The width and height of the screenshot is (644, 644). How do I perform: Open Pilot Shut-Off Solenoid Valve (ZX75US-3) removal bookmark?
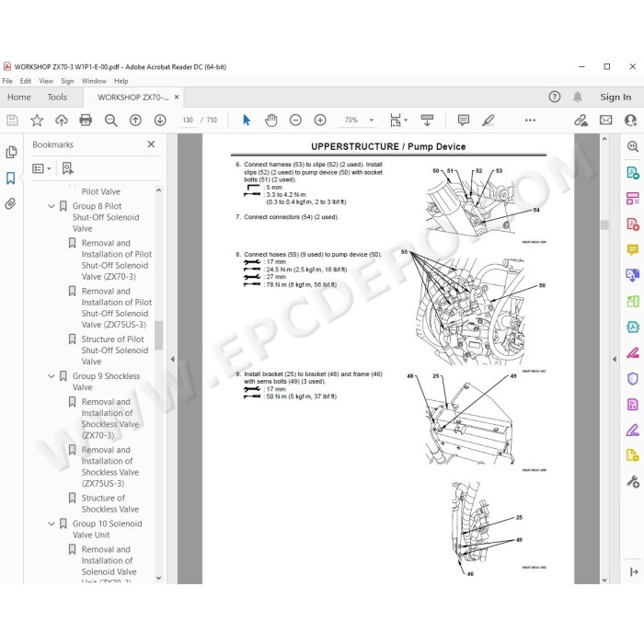pyautogui.click(x=116, y=307)
